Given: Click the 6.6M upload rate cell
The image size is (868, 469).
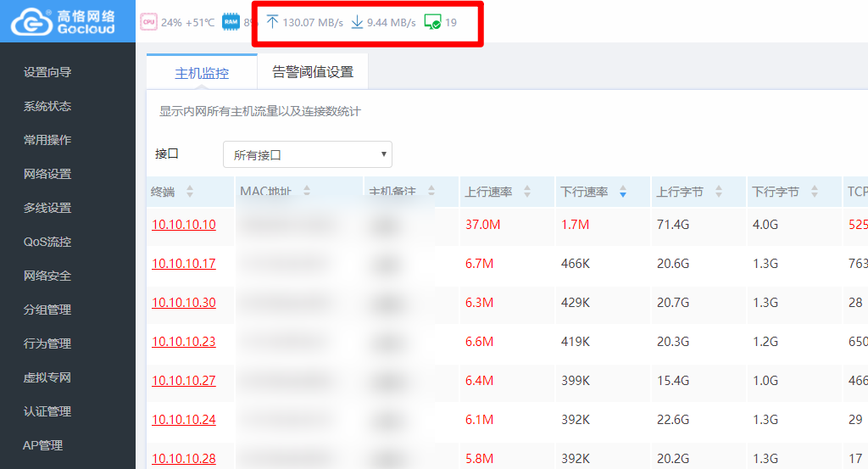Looking at the screenshot, I should (x=480, y=342).
